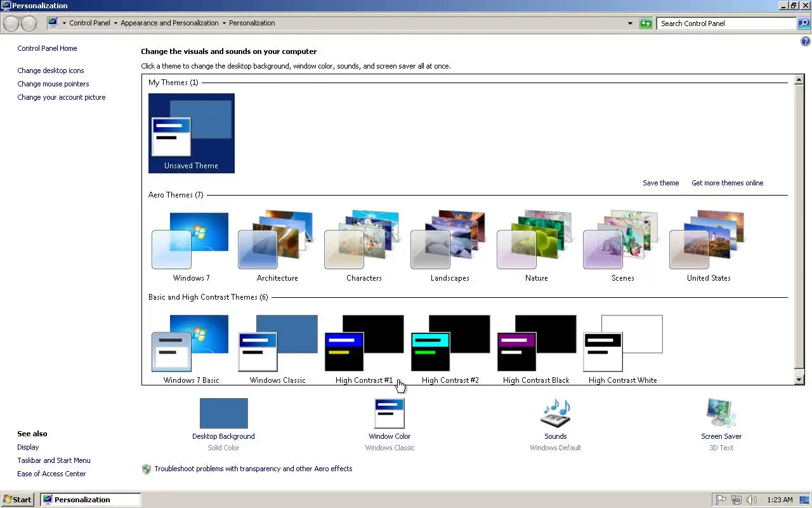This screenshot has height=508, width=812.
Task: Go back with the Back arrow
Action: pyautogui.click(x=11, y=23)
